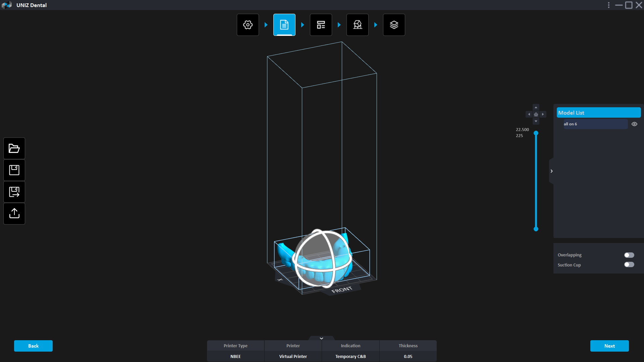Viewport: 644px width, 362px height.
Task: Collapse the bottom printer info panel
Action: point(321,338)
